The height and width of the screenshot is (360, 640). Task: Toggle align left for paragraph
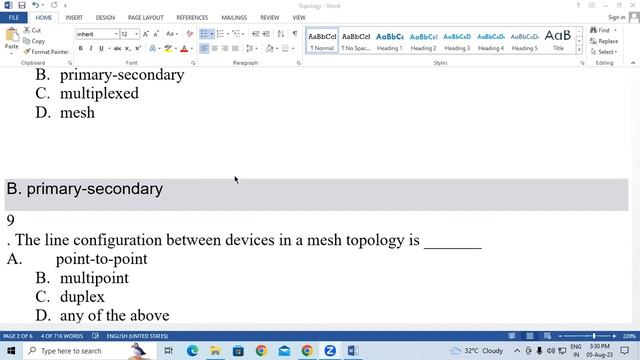204,49
